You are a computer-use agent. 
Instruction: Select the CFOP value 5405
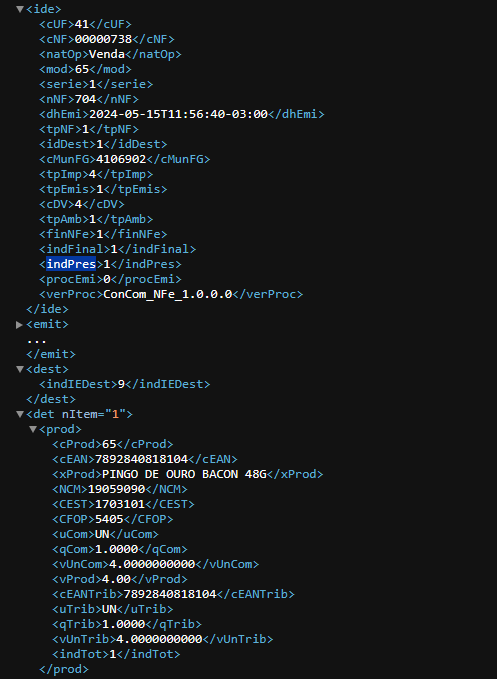point(109,519)
